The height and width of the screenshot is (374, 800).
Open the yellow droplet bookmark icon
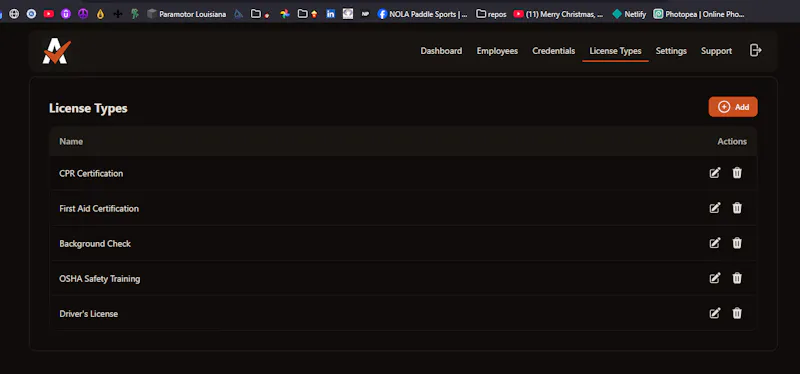(100, 14)
